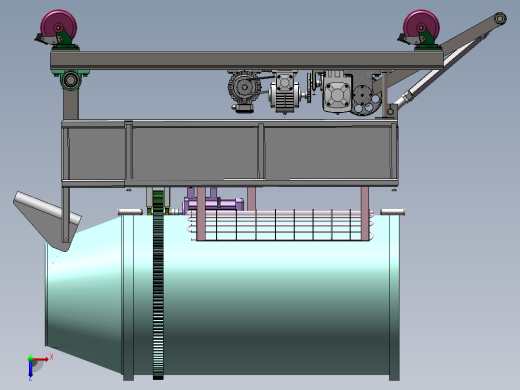Screen dimensions: 520x390
Task: Select the left panel of the gray frame
Action: tap(97, 154)
